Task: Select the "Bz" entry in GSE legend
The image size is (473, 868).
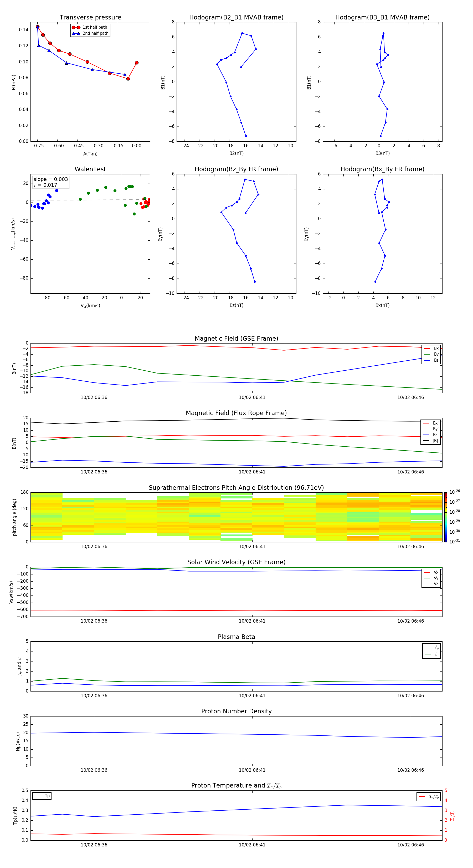Action: click(431, 360)
